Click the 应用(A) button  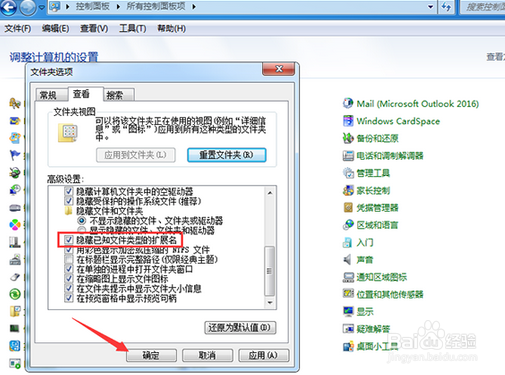[263, 355]
